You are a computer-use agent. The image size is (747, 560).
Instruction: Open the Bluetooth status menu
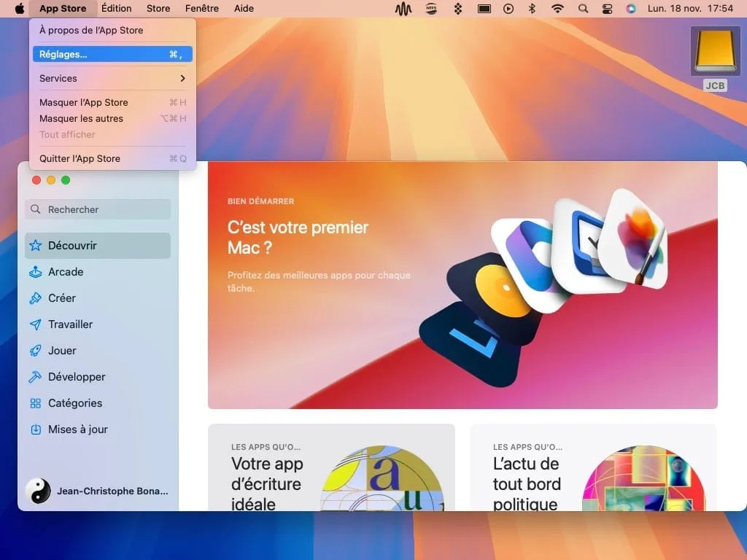532,9
